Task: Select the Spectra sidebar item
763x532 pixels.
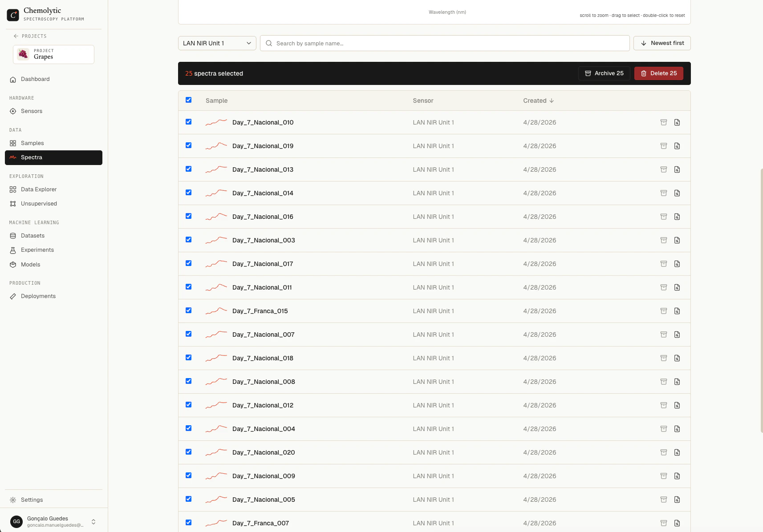Action: click(x=53, y=157)
